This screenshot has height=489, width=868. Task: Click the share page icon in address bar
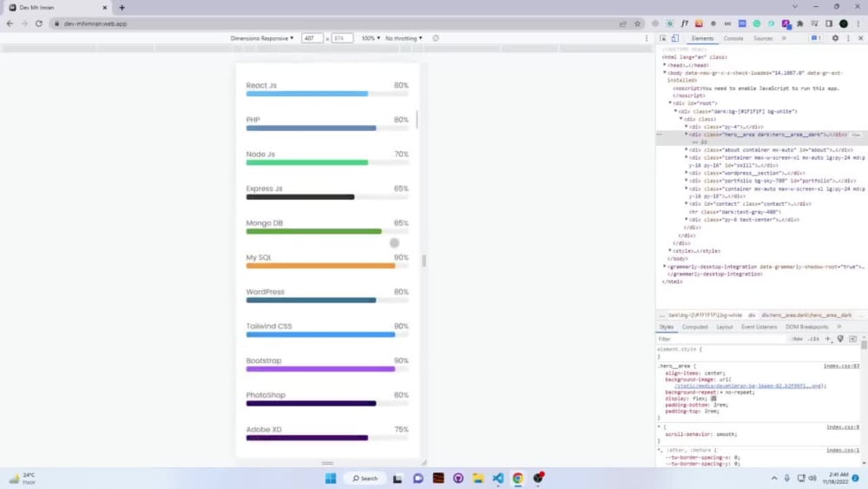click(x=622, y=23)
